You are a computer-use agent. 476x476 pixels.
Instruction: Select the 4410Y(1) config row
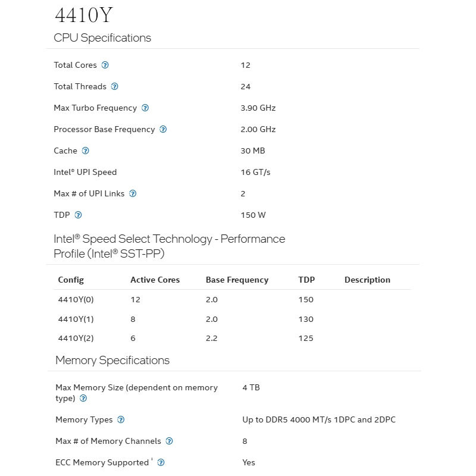[232, 319]
